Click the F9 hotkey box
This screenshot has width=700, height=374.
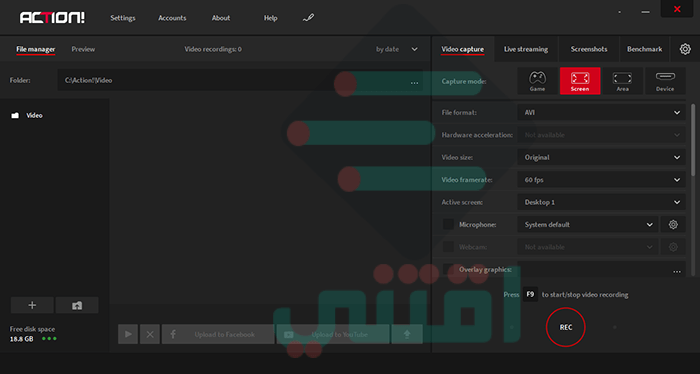(x=530, y=294)
